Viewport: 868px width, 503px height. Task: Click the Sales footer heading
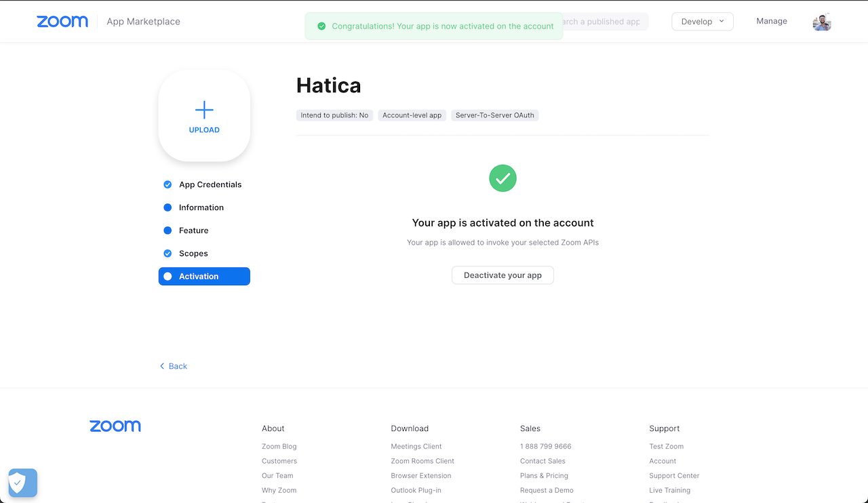pyautogui.click(x=530, y=428)
